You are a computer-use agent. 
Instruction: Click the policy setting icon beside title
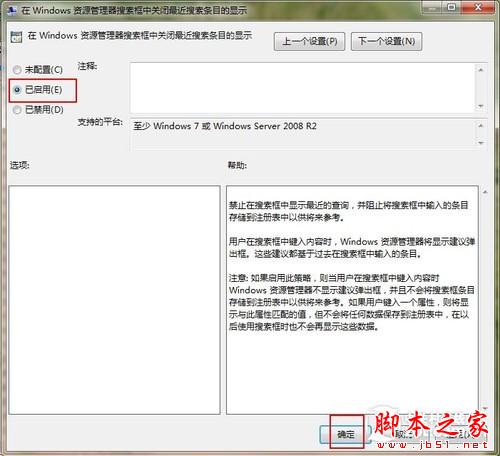click(x=16, y=37)
